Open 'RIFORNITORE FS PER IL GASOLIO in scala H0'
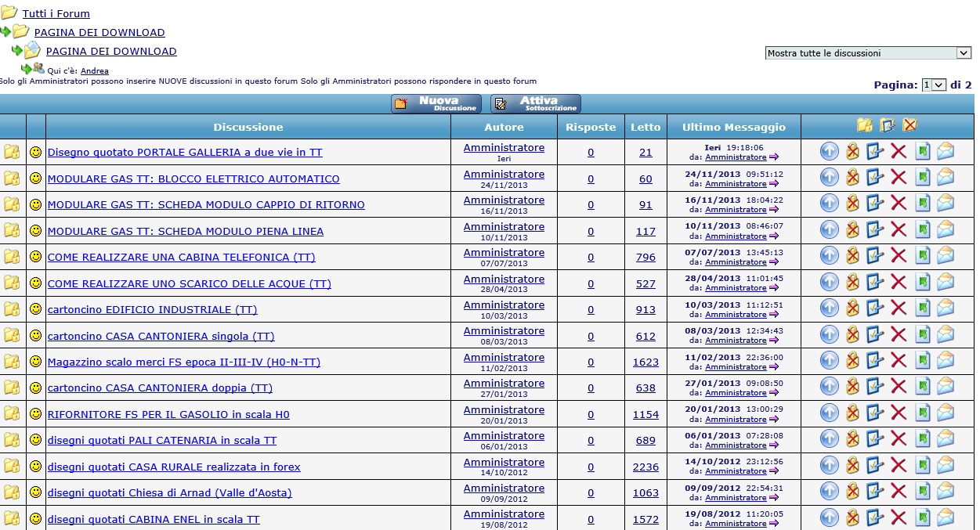 pos(168,414)
